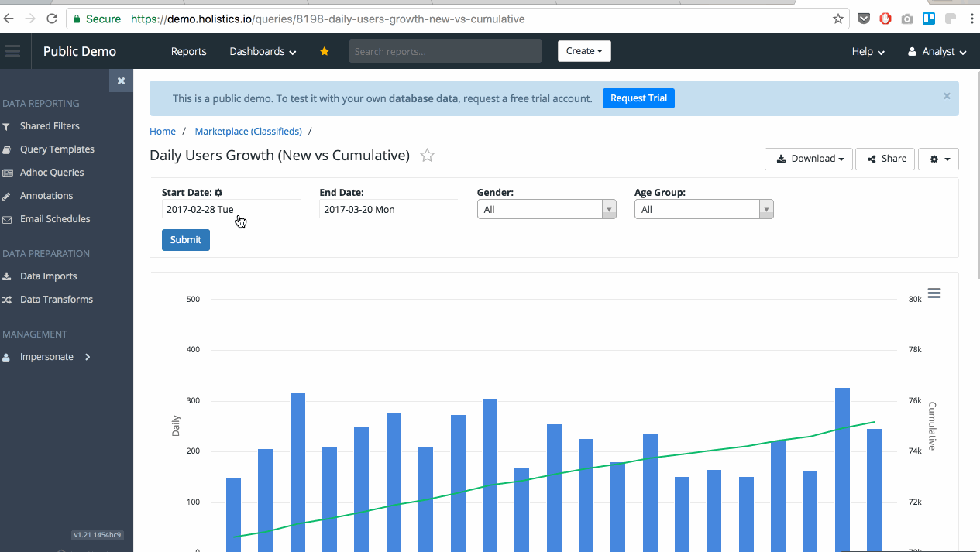Toggle the favorite star next to report title
This screenshot has width=980, height=552.
tap(427, 156)
